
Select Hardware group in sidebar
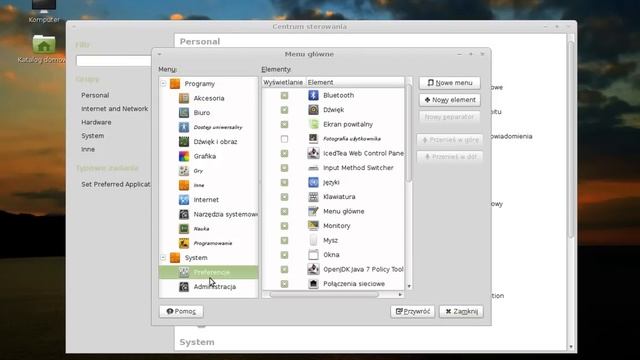[x=96, y=122]
